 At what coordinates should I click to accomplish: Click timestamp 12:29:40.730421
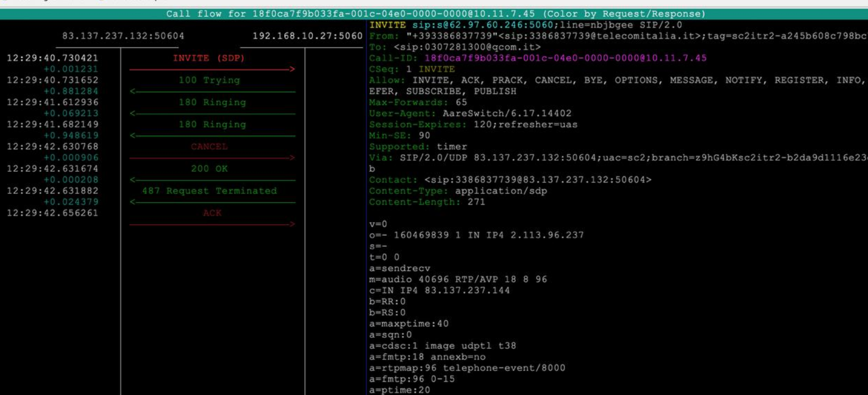(x=52, y=58)
